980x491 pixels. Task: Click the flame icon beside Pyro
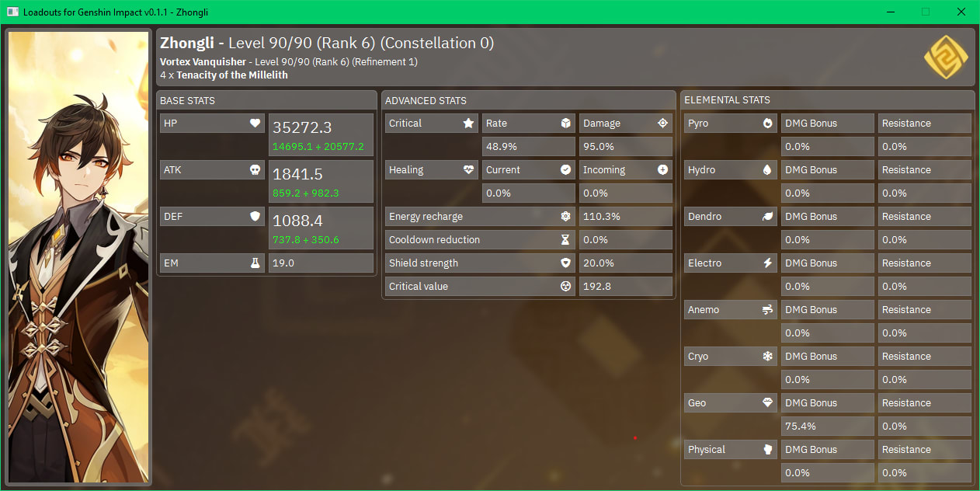click(x=767, y=124)
